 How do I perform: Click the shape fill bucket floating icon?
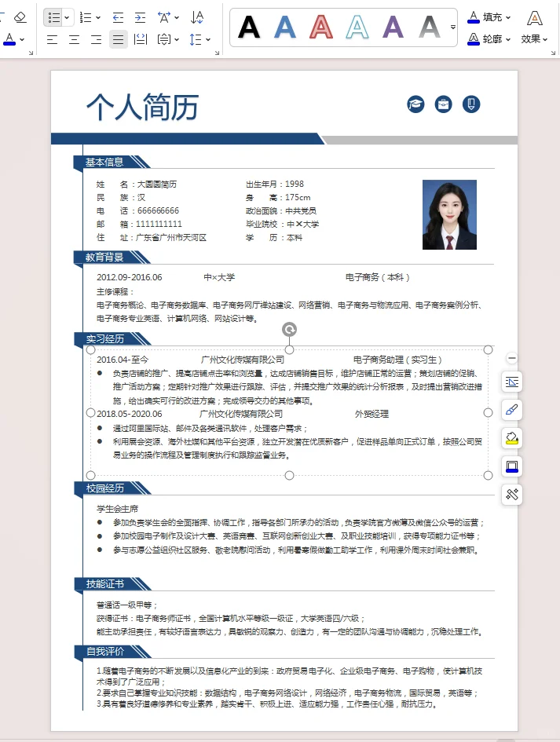(x=512, y=438)
